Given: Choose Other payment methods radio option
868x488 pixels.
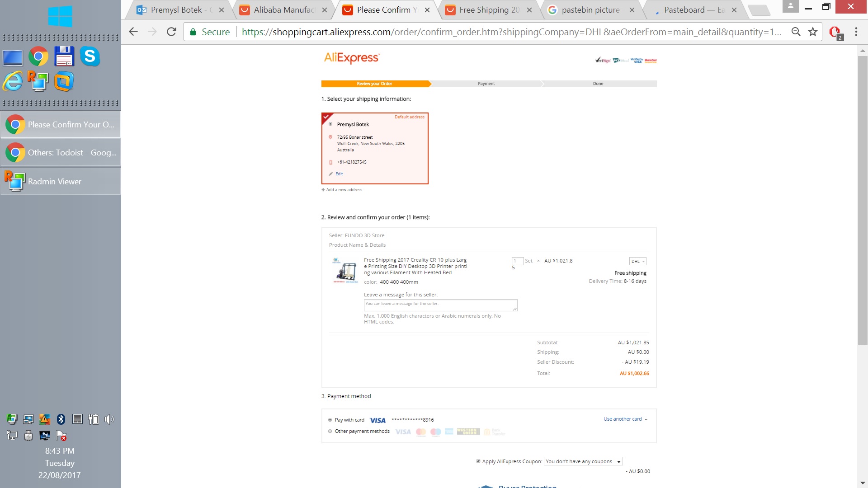Looking at the screenshot, I should [330, 431].
